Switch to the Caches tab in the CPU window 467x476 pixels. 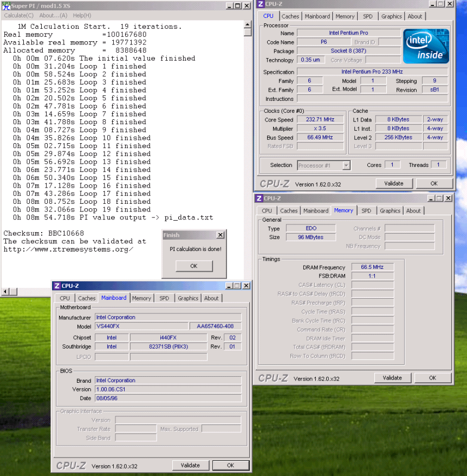tap(290, 16)
